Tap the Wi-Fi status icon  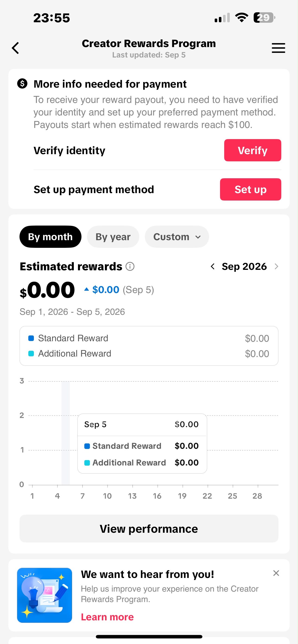pos(241,17)
